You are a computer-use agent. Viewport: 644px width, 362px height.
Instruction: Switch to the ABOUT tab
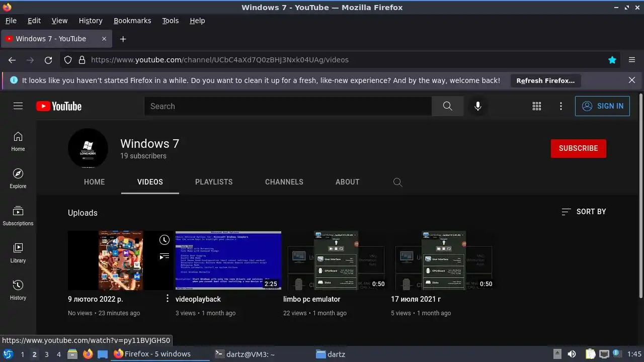(348, 182)
